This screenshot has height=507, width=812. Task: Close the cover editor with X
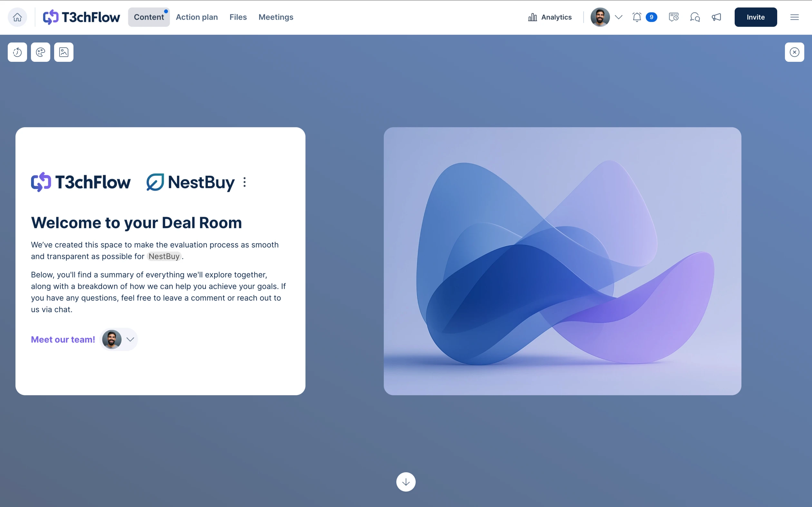point(794,52)
